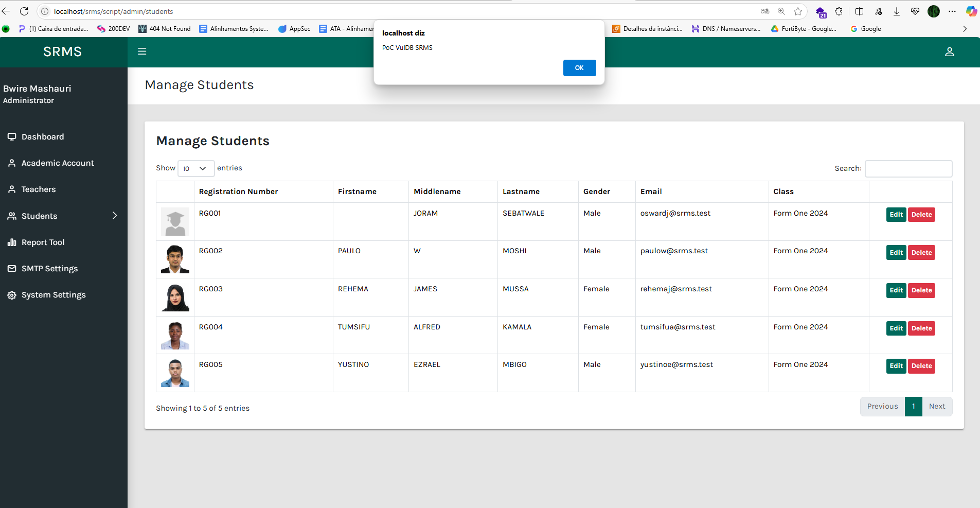Bookmark this page with star icon

click(798, 11)
